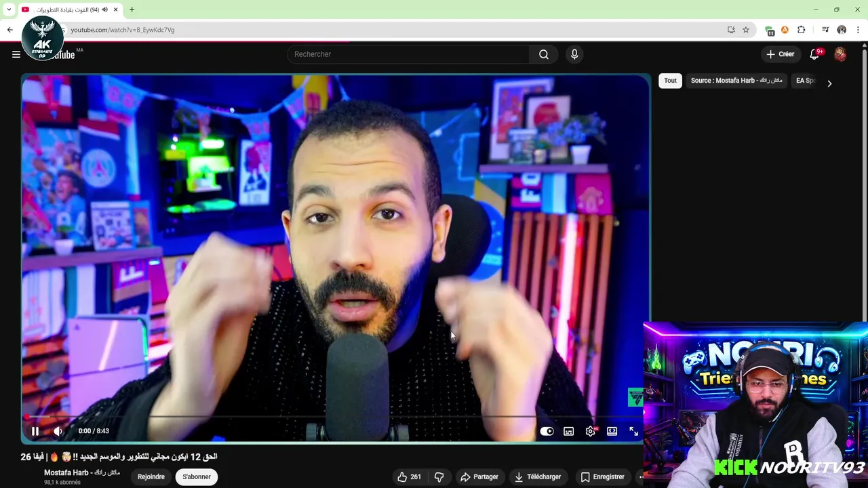
Task: Open Chrome media controls icon
Action: [x=825, y=30]
